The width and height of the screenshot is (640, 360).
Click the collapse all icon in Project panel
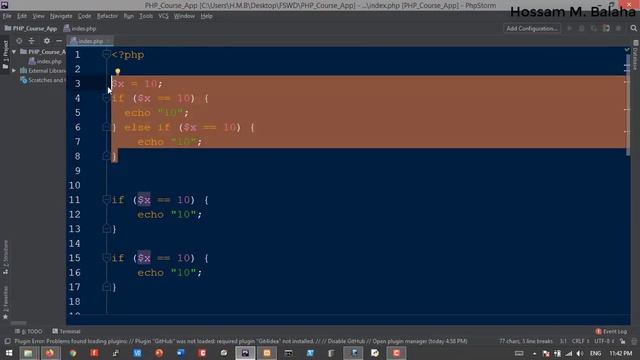click(31, 41)
